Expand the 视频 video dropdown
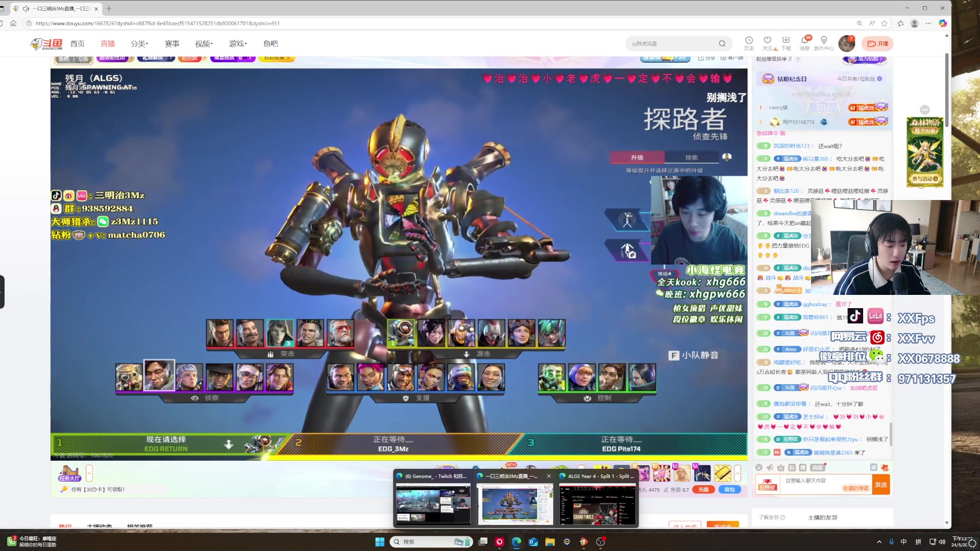Viewport: 980px width, 551px height. click(x=204, y=44)
